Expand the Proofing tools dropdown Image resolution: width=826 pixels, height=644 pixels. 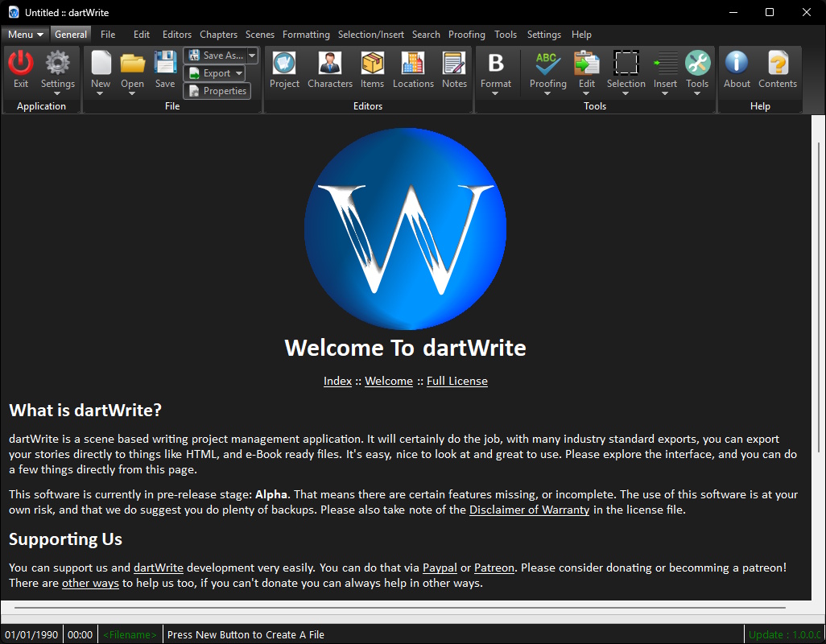click(x=547, y=93)
